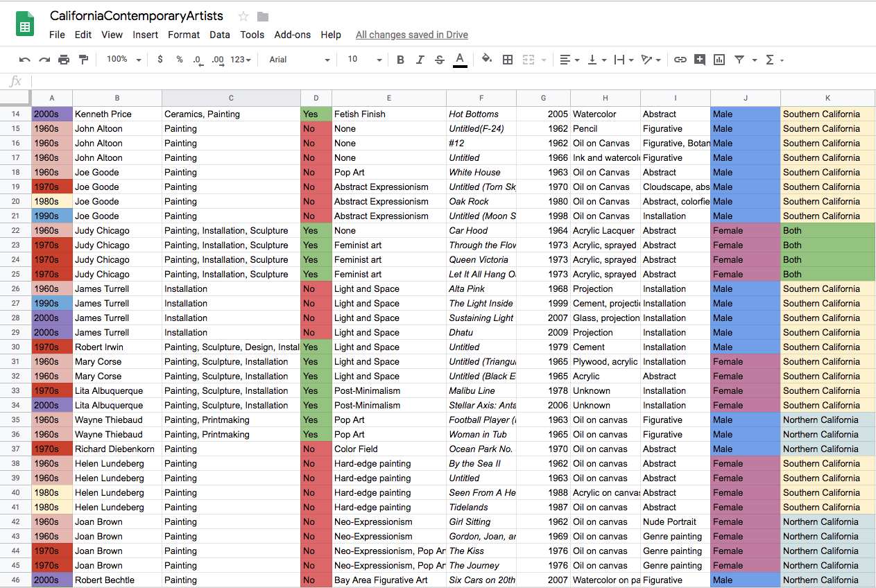Select column C header
Screen dimensions: 876x588
(x=231, y=98)
